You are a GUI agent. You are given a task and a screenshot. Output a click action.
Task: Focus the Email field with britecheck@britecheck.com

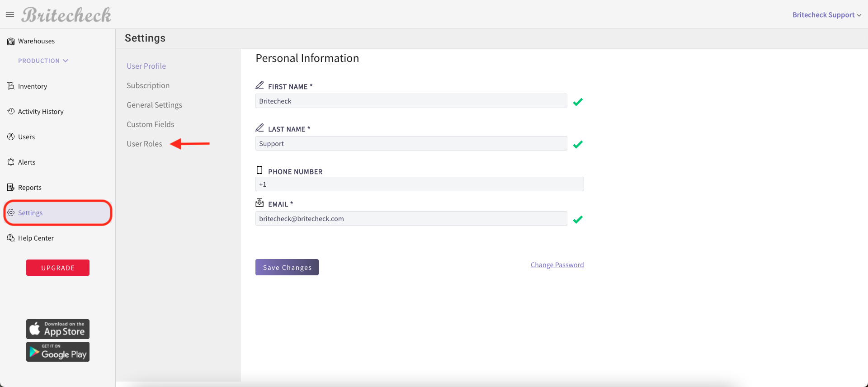coord(411,218)
